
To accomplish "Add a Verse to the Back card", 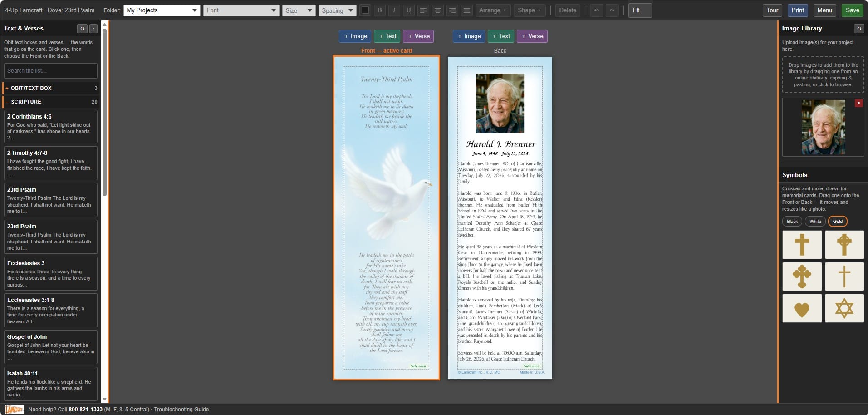I will pos(532,36).
